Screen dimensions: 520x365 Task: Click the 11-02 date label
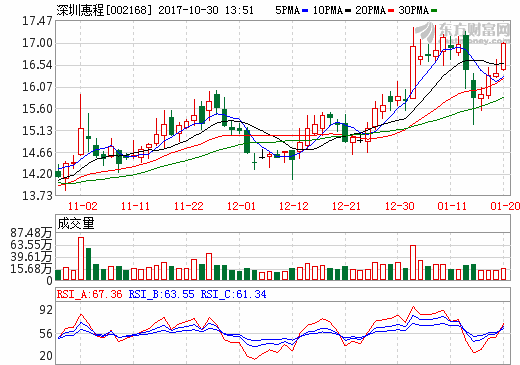82,206
